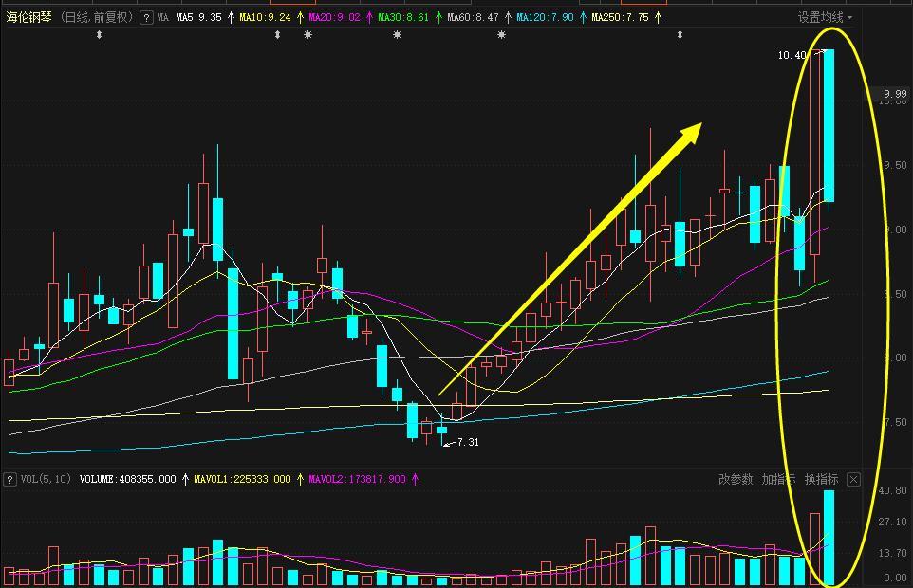Image resolution: width=913 pixels, height=588 pixels.
Task: Select the MA20:9.02 moving average label
Action: [334, 17]
